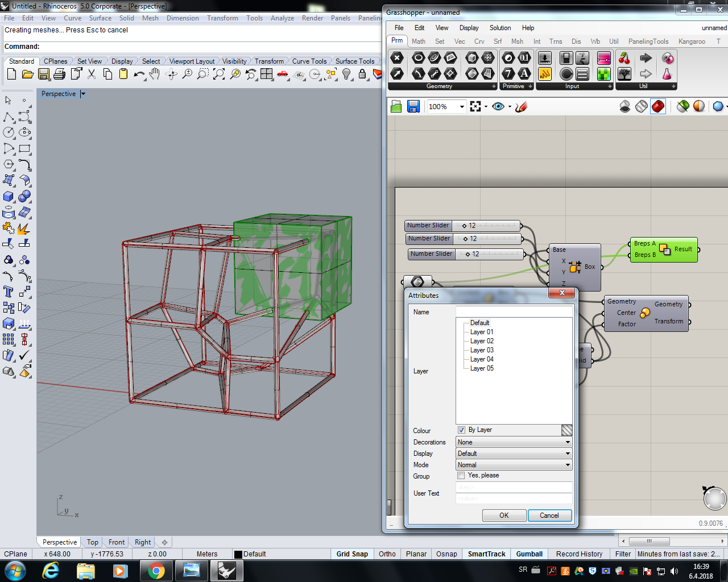This screenshot has height=582, width=728.
Task: Click the padlock lock objects icon
Action: (362, 74)
